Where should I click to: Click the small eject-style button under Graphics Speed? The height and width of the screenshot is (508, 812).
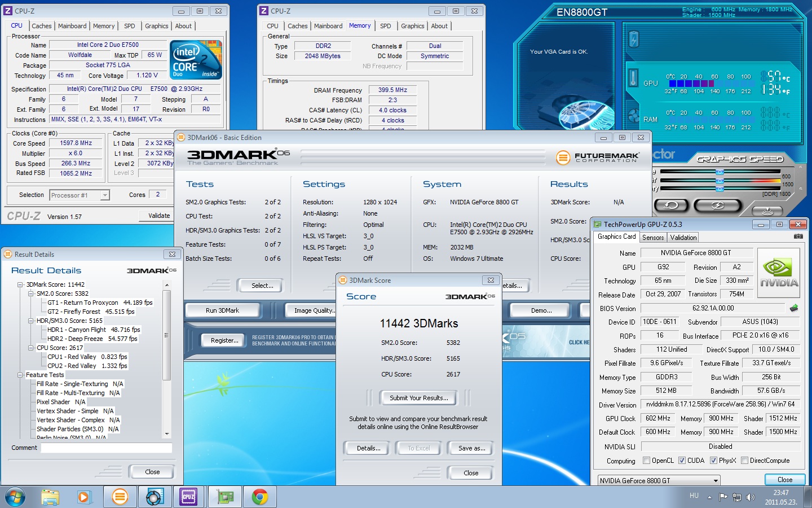(767, 211)
